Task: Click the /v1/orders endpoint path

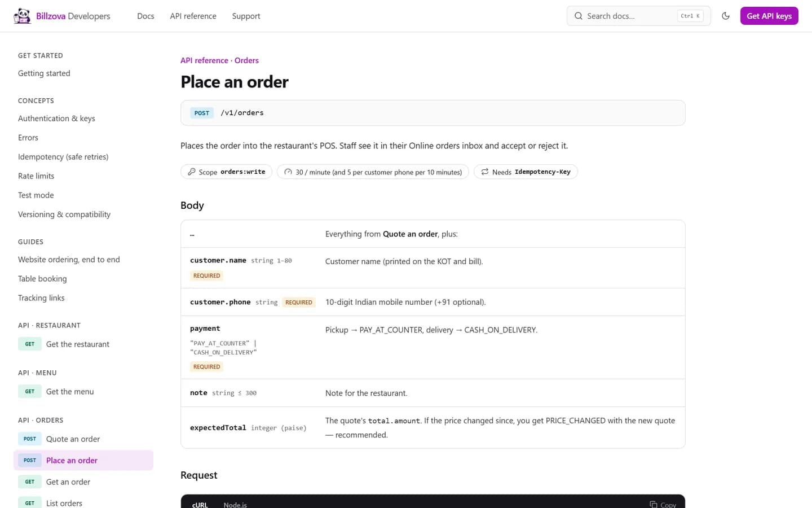Action: tap(242, 113)
